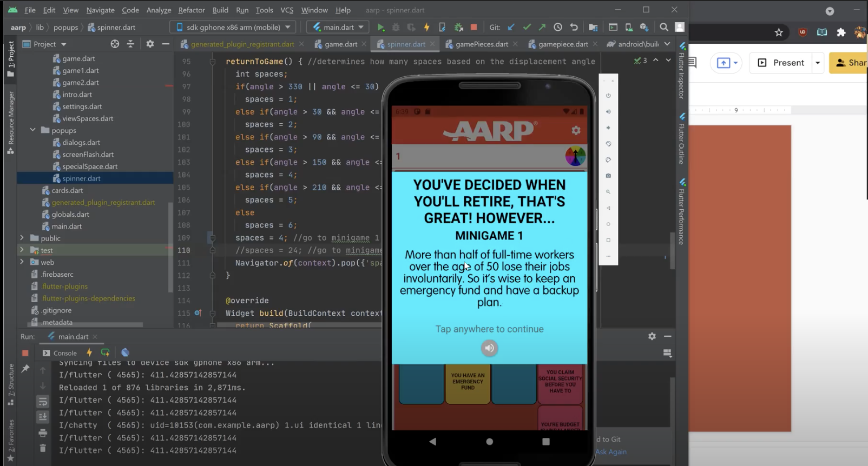
Task: Open Present dropdown arrow in browser window
Action: (x=818, y=63)
